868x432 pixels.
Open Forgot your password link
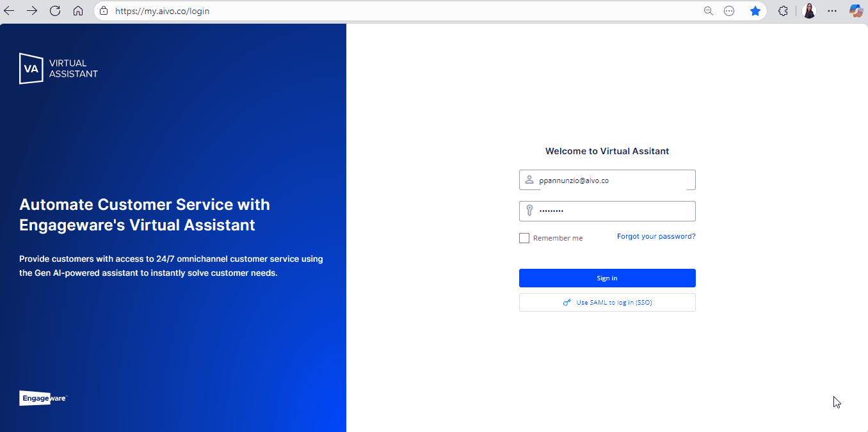click(x=656, y=236)
